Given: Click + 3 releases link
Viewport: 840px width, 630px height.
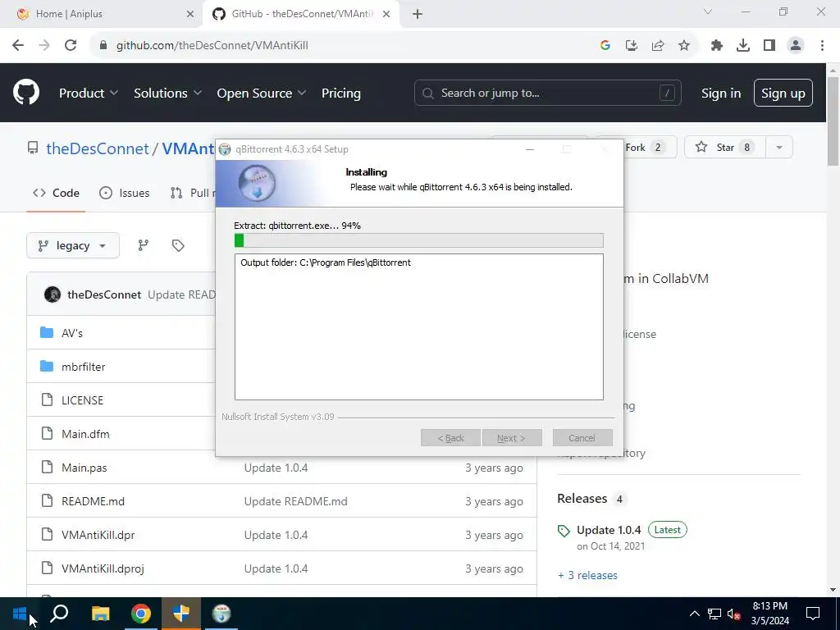Looking at the screenshot, I should 587,575.
